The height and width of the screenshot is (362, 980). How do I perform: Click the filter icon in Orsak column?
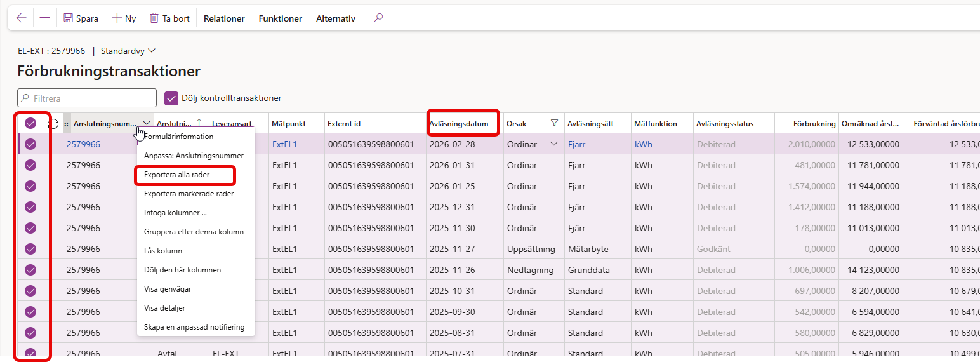554,123
